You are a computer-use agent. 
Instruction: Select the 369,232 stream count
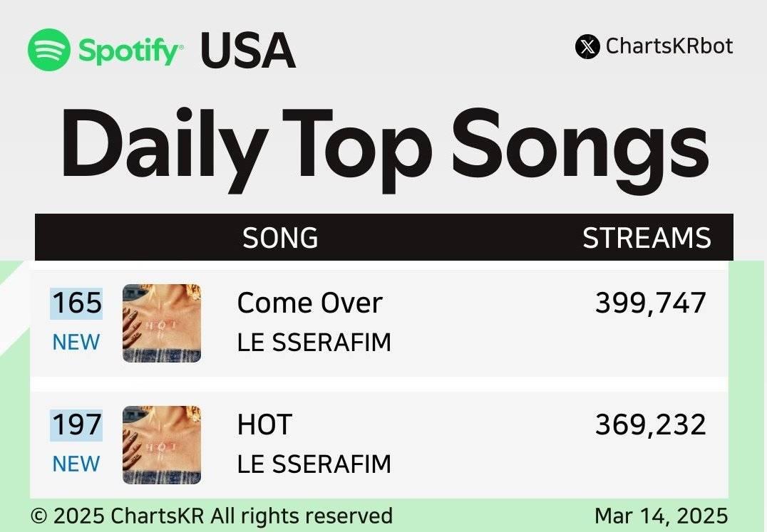click(x=651, y=424)
